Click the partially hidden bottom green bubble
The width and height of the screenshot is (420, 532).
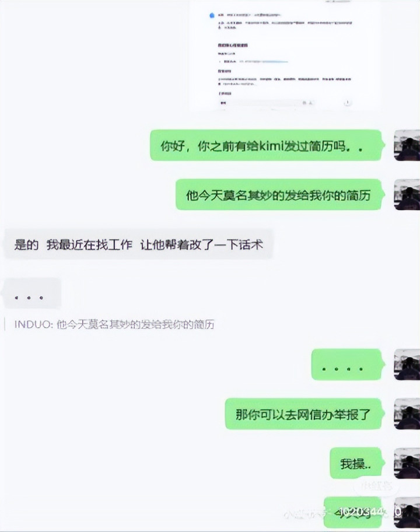(x=354, y=512)
